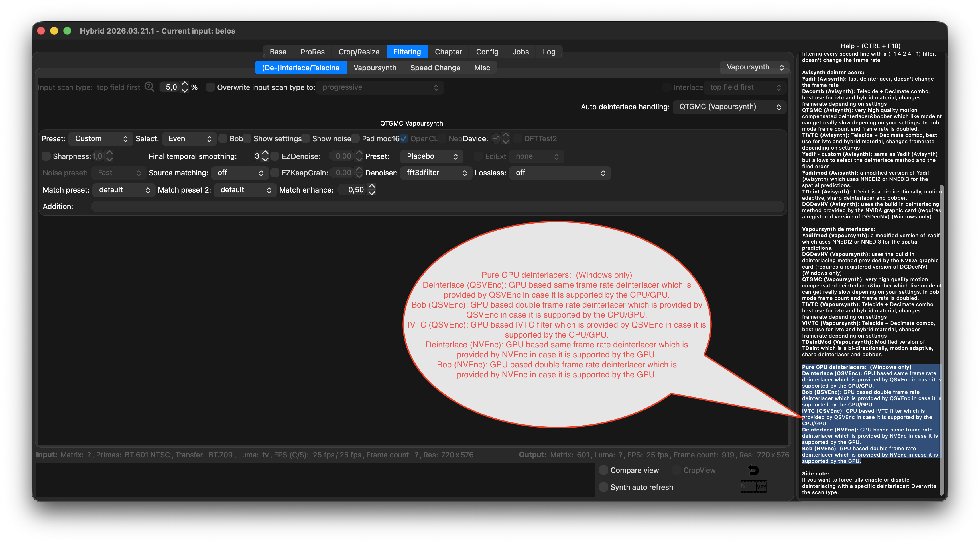
Task: Select the (De-)Interlace/Telecine sub-tab
Action: tap(300, 68)
